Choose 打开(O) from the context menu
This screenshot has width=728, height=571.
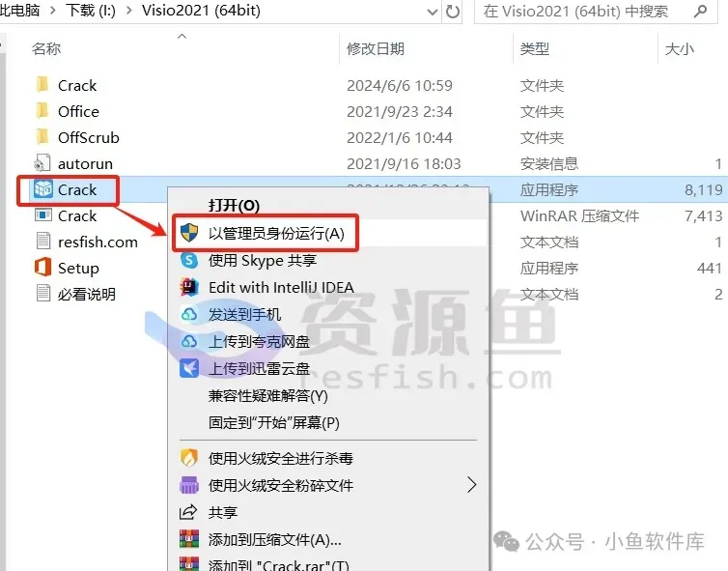(234, 206)
